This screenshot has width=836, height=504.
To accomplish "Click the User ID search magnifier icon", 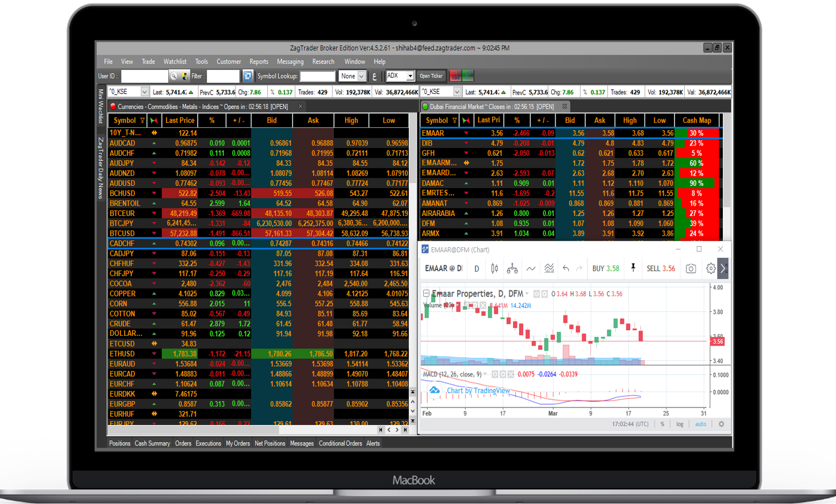I will pos(173,76).
